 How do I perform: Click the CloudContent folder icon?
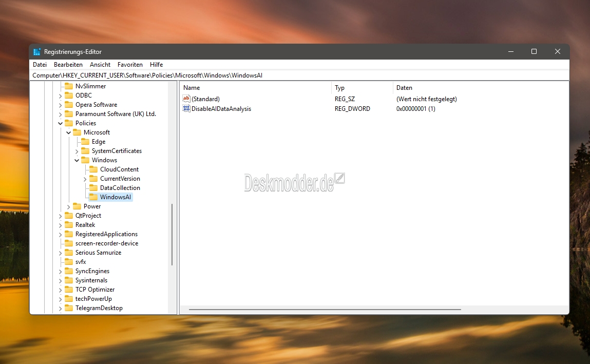[93, 169]
